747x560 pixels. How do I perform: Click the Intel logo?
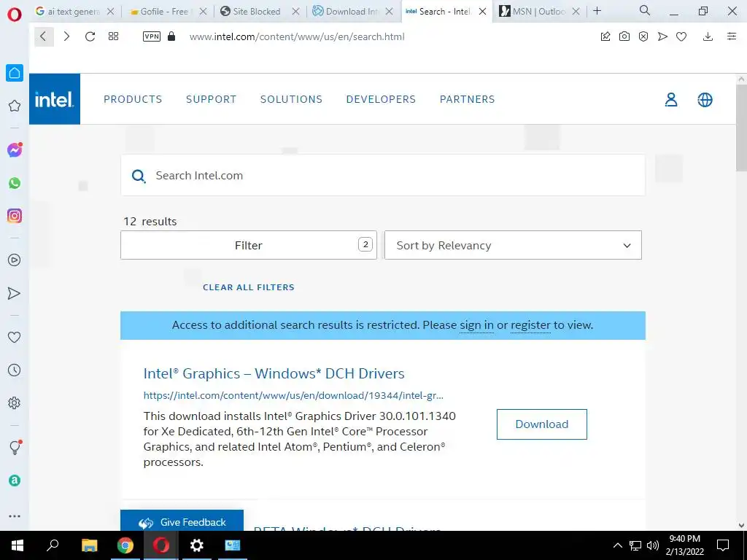click(x=55, y=99)
